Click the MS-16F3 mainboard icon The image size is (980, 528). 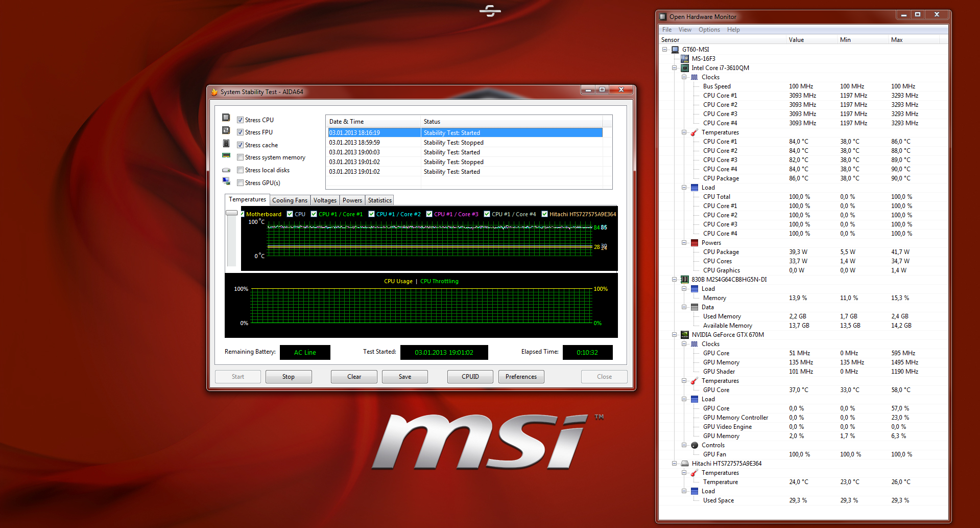point(685,59)
